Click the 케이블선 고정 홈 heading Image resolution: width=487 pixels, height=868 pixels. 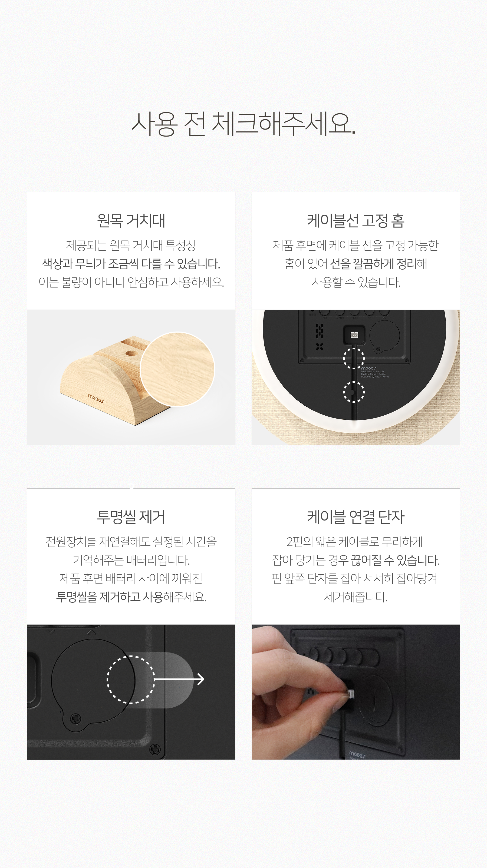[356, 221]
